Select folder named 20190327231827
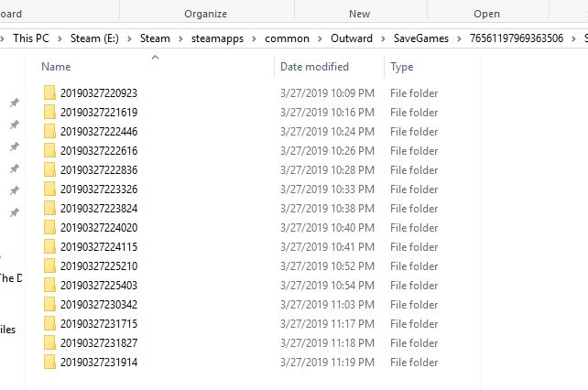Image resolution: width=588 pixels, height=390 pixels. tap(99, 342)
